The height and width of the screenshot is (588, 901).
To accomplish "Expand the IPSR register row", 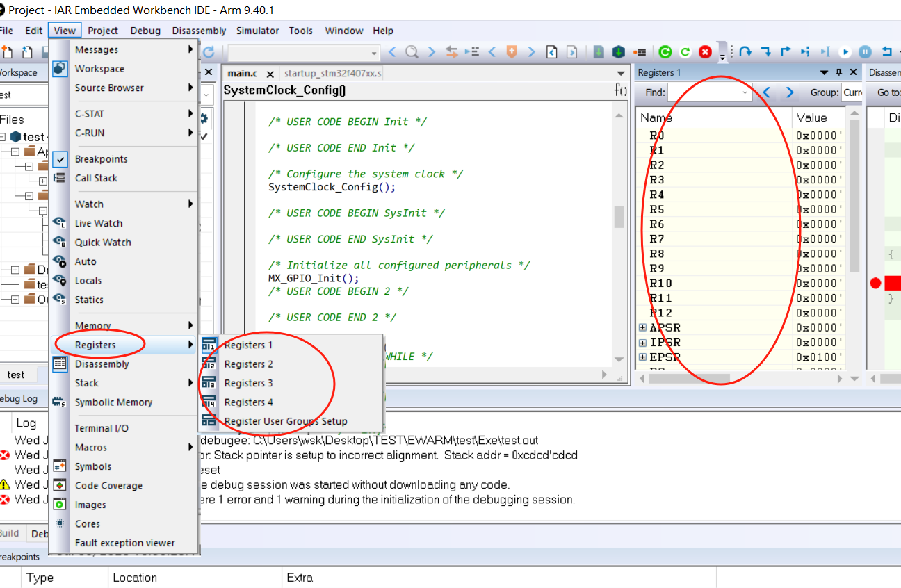I will 642,342.
